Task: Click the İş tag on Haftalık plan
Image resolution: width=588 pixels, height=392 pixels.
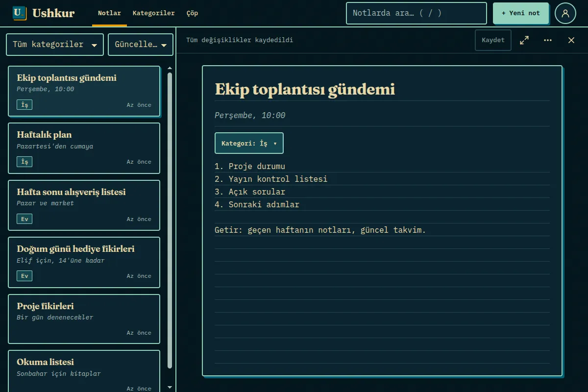Action: 24,162
